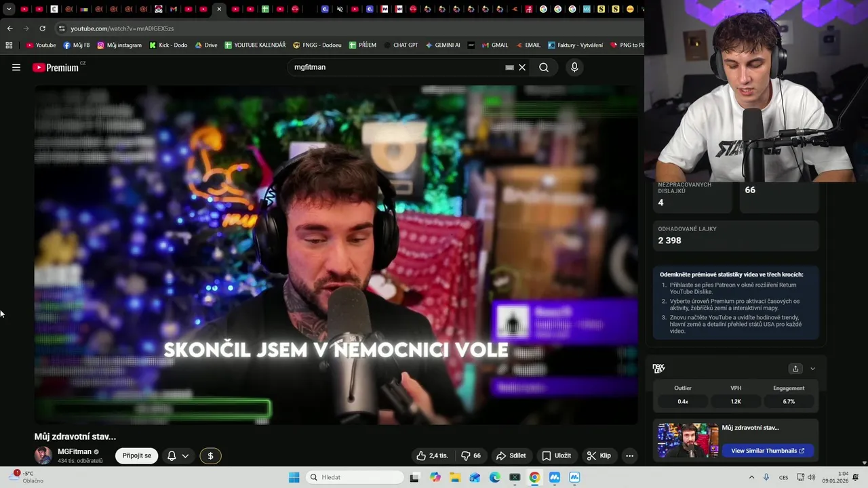Click in the mgfitman search field

[397, 67]
